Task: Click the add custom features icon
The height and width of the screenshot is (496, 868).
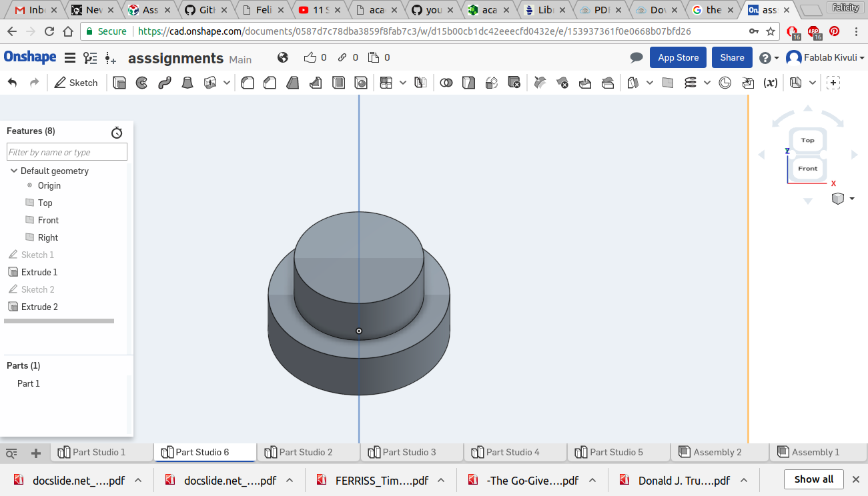Action: coord(833,83)
